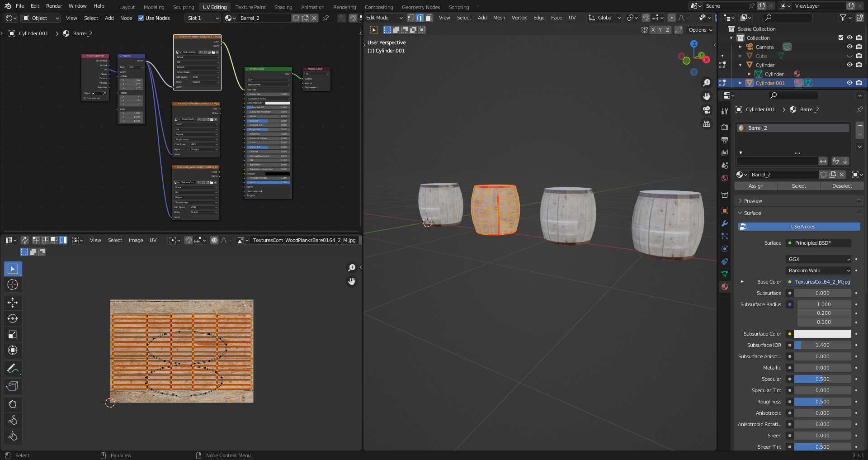The image size is (868, 460).
Task: Click the magnifier zoom icon in the 3D viewport
Action: 707,82
